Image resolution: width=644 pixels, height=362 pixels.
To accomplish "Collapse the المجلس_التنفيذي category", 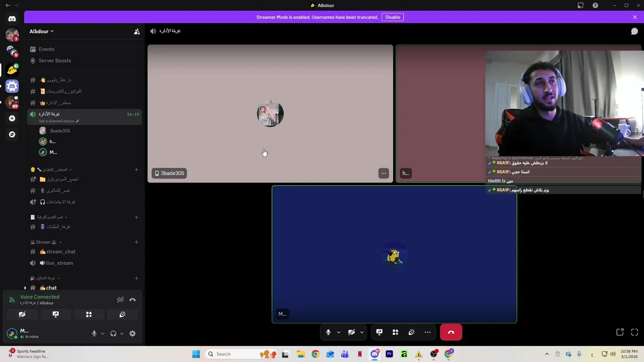I will [51, 169].
